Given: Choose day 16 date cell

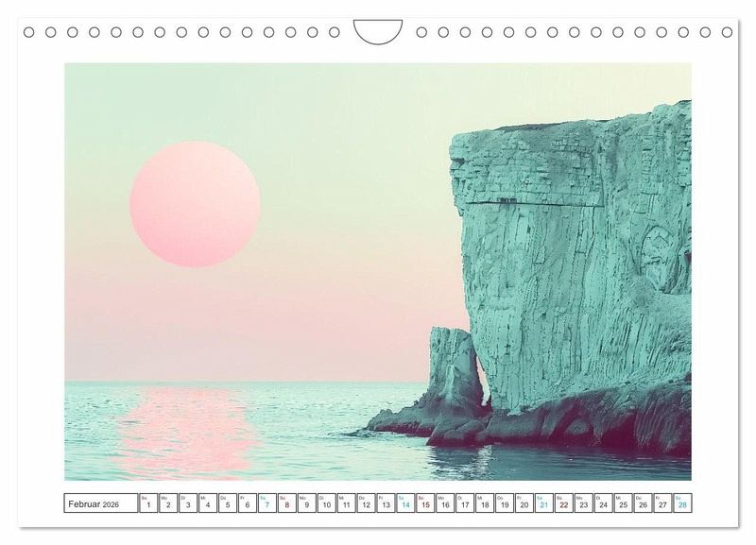Looking at the screenshot, I should click(445, 502).
